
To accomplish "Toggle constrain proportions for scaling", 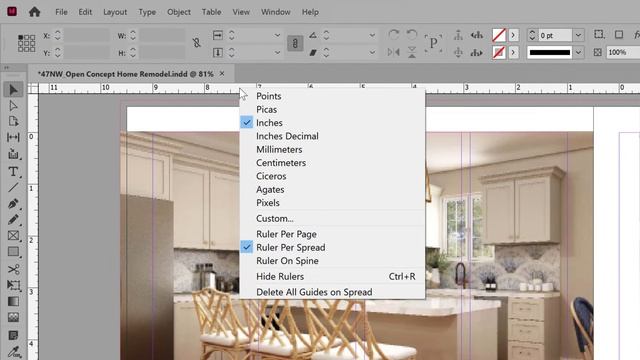I will pyautogui.click(x=295, y=43).
